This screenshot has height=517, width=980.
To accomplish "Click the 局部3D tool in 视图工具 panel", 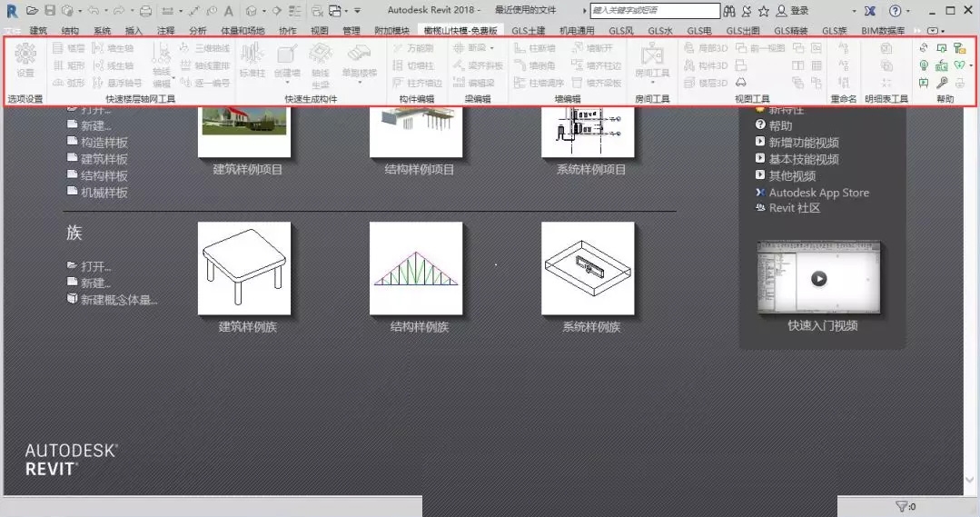I will click(x=706, y=48).
